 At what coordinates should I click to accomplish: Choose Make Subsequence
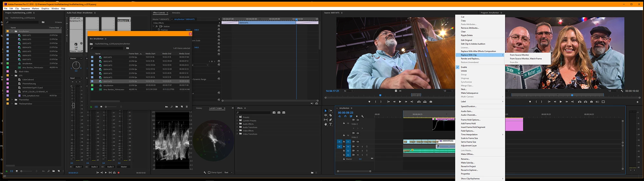pyautogui.click(x=469, y=93)
